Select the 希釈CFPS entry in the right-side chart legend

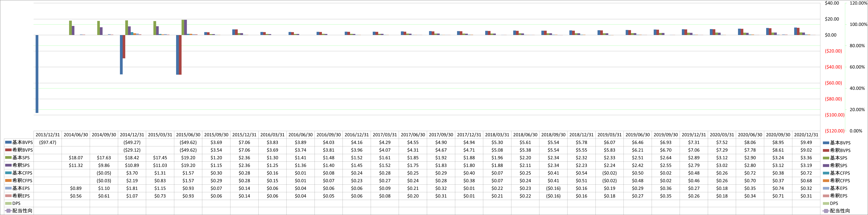point(836,181)
